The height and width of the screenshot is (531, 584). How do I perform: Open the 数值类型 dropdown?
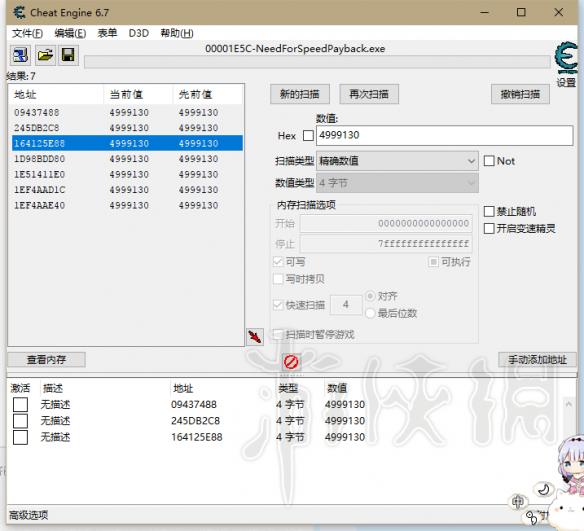(x=397, y=183)
